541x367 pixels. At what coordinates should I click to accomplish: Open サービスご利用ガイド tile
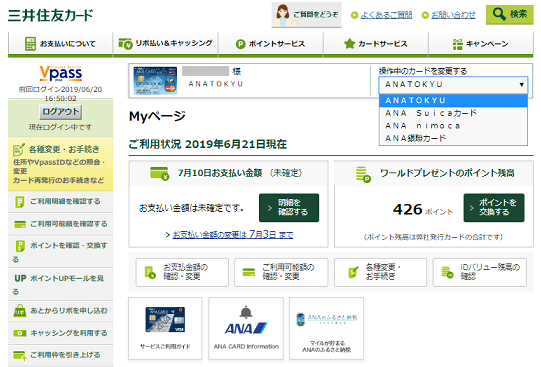coord(165,328)
